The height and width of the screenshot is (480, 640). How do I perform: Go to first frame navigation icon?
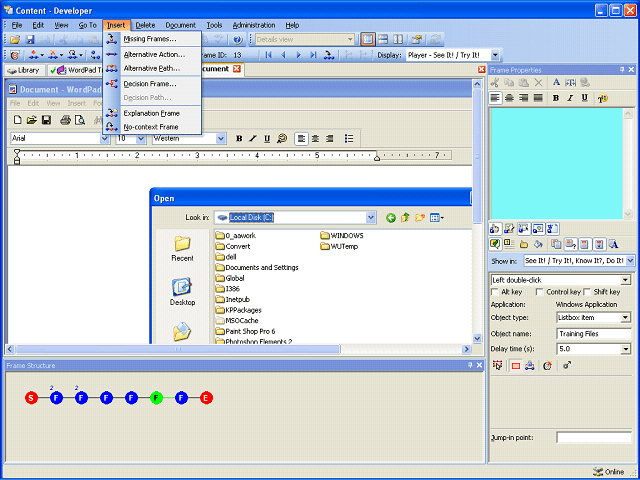268,55
